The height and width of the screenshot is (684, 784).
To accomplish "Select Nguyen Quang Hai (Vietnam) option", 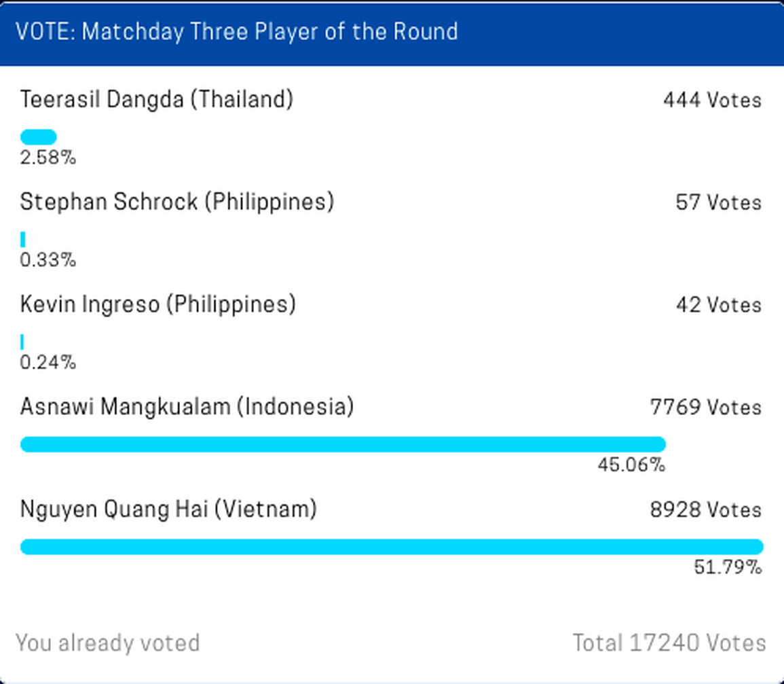I will [168, 509].
